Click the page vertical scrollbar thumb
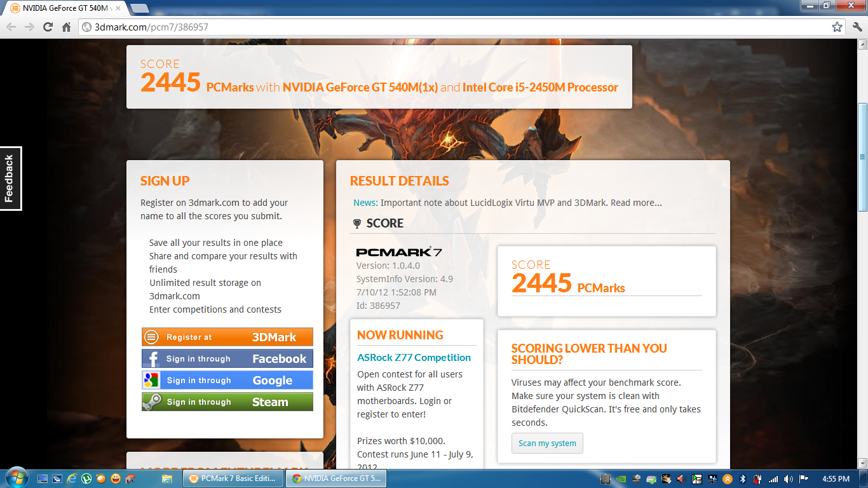The width and height of the screenshot is (868, 488). pos(862,157)
